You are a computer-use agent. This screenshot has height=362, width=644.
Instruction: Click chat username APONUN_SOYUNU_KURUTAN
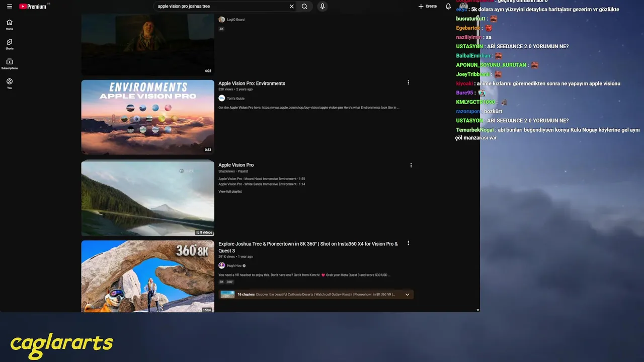point(491,65)
